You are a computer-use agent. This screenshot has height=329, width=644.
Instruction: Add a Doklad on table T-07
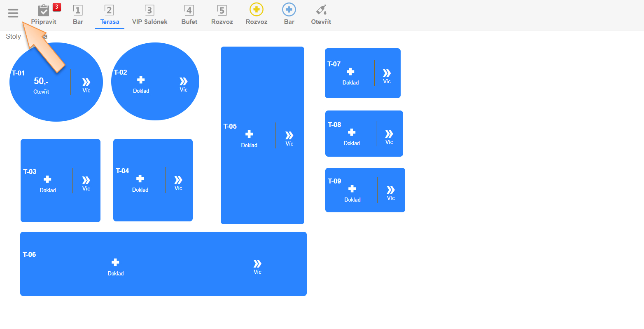tap(350, 72)
